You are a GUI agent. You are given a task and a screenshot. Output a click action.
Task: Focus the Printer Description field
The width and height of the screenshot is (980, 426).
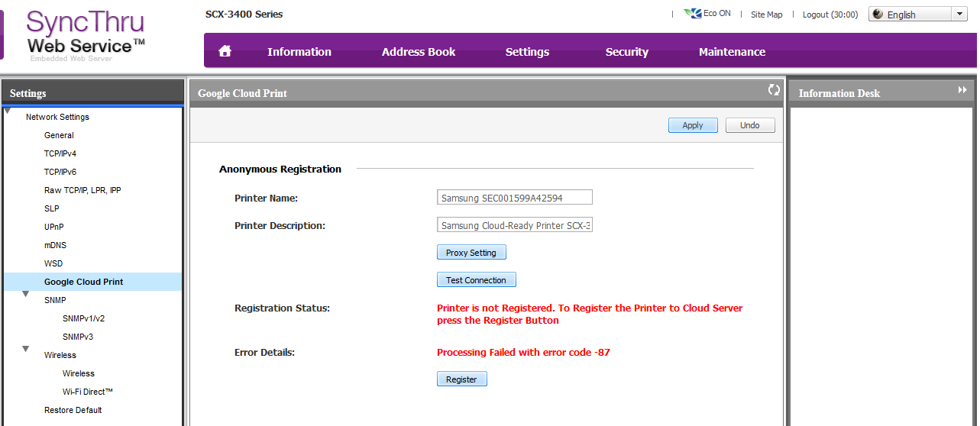click(x=515, y=225)
